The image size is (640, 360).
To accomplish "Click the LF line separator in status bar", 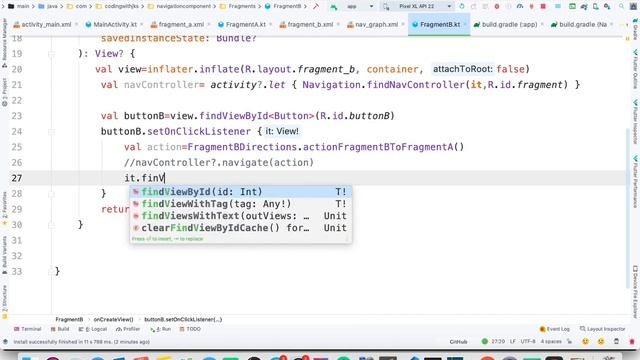I will [512, 342].
